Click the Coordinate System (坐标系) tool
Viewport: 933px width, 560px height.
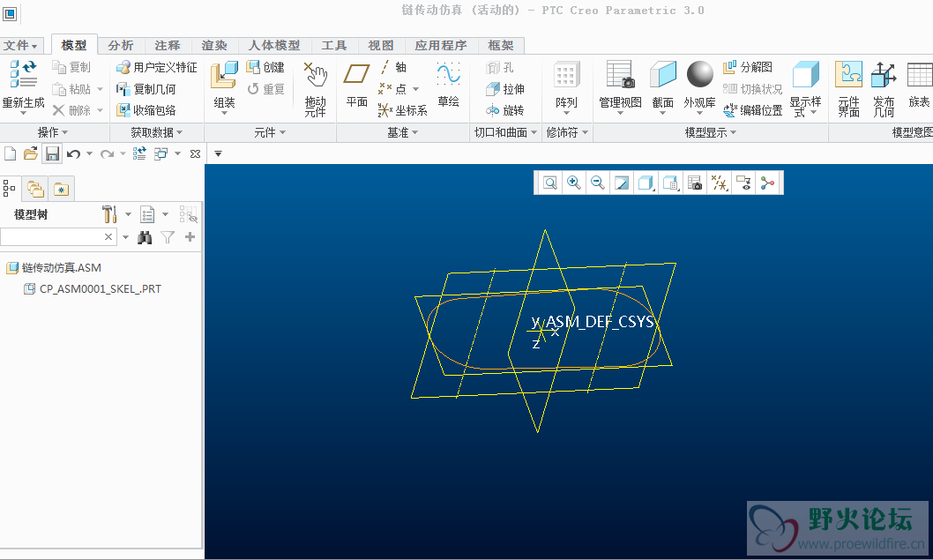[x=403, y=110]
